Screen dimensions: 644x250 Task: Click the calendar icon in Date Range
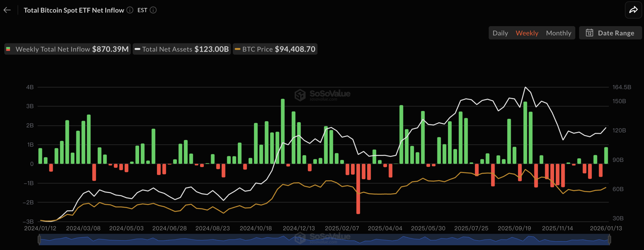click(589, 33)
